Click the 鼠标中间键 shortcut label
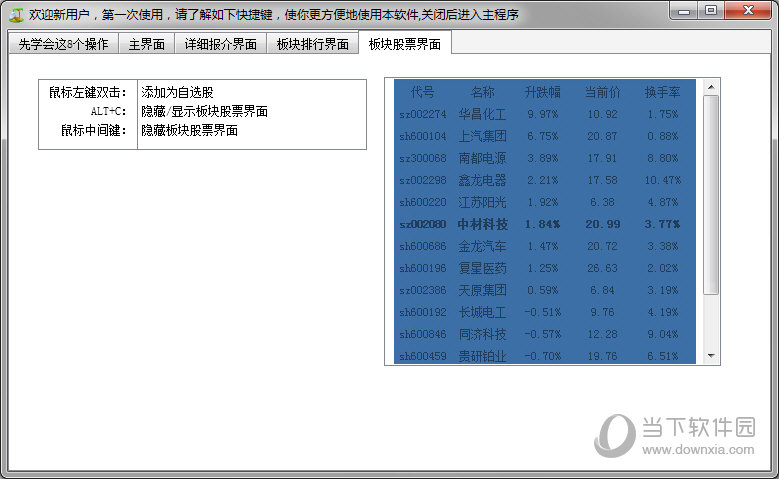Viewport: 779px width, 479px height. [94, 130]
